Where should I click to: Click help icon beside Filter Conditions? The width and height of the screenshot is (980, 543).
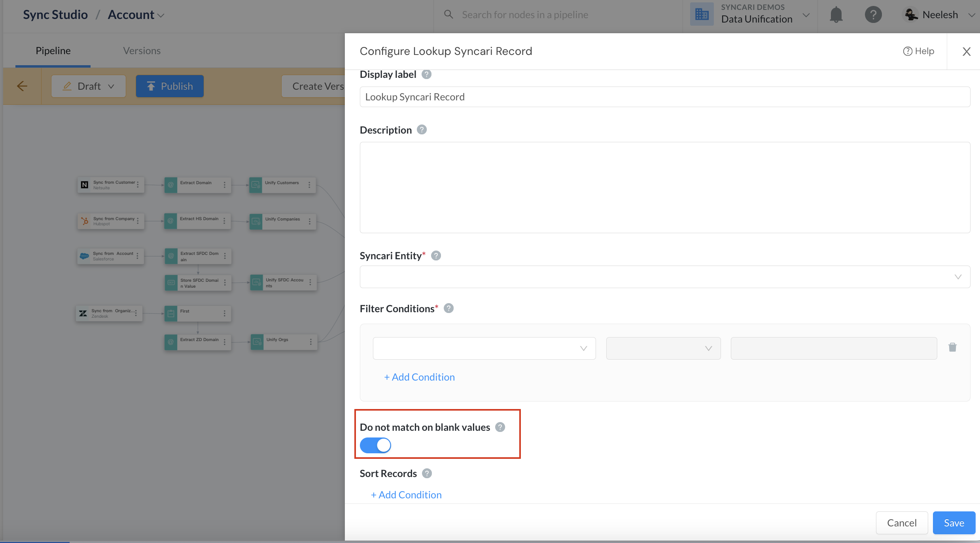pos(448,308)
